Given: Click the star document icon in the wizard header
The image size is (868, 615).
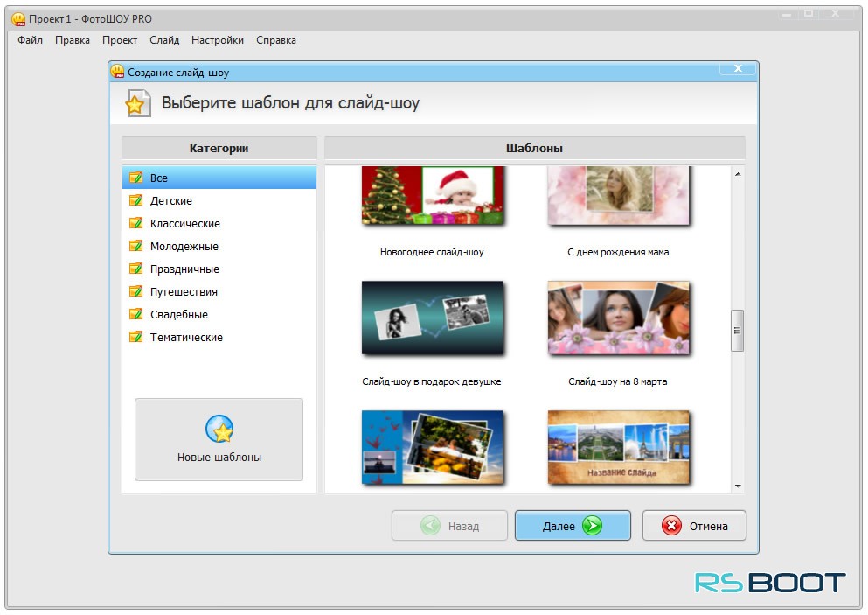Looking at the screenshot, I should 137,103.
